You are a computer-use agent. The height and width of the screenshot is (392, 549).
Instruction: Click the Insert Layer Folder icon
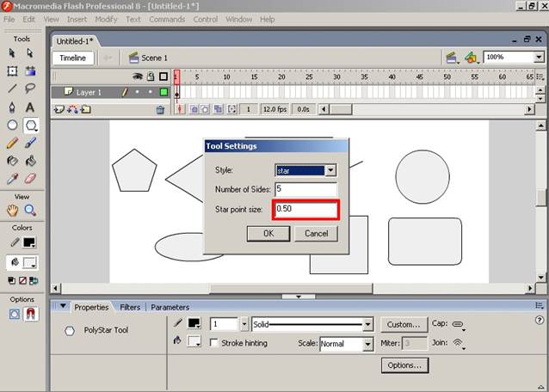86,110
